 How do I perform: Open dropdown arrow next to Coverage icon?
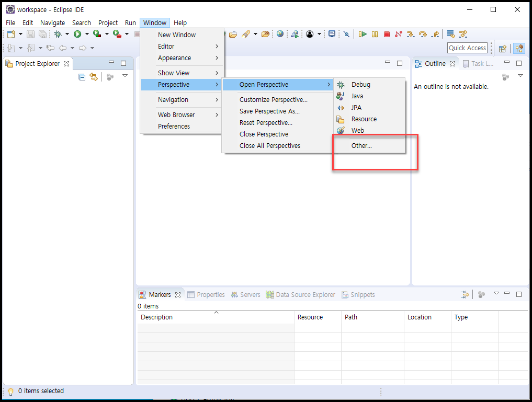[107, 34]
